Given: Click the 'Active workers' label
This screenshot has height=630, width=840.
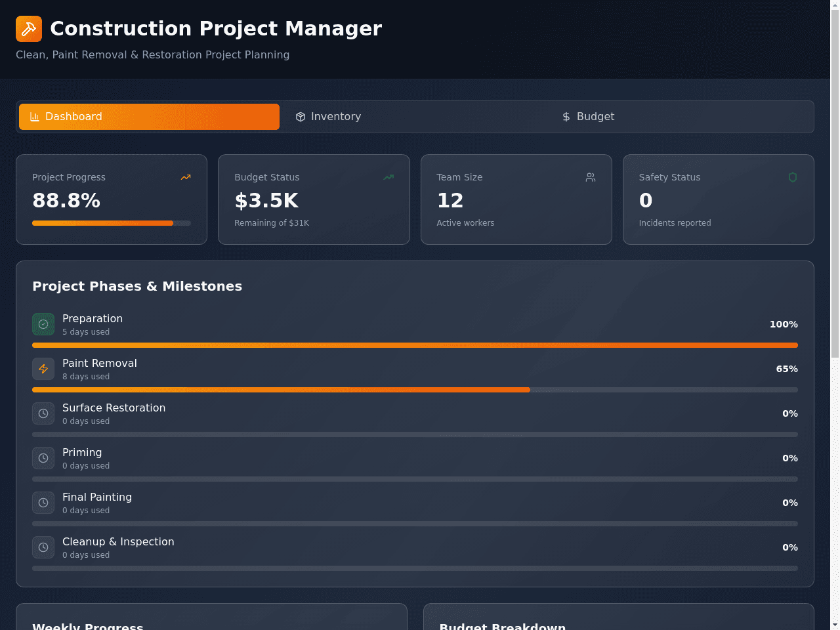Looking at the screenshot, I should [465, 223].
